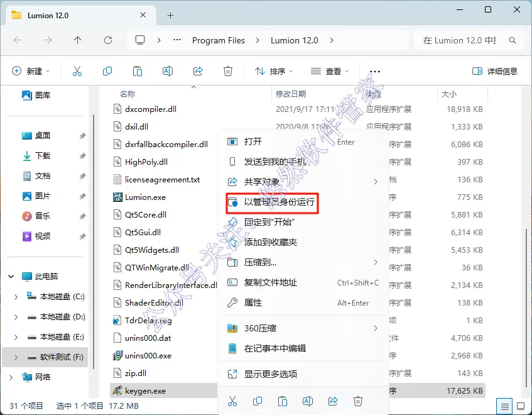Image resolution: width=532 pixels, height=415 pixels.
Task: Open 音乐 in the sidebar
Action: coord(36,216)
